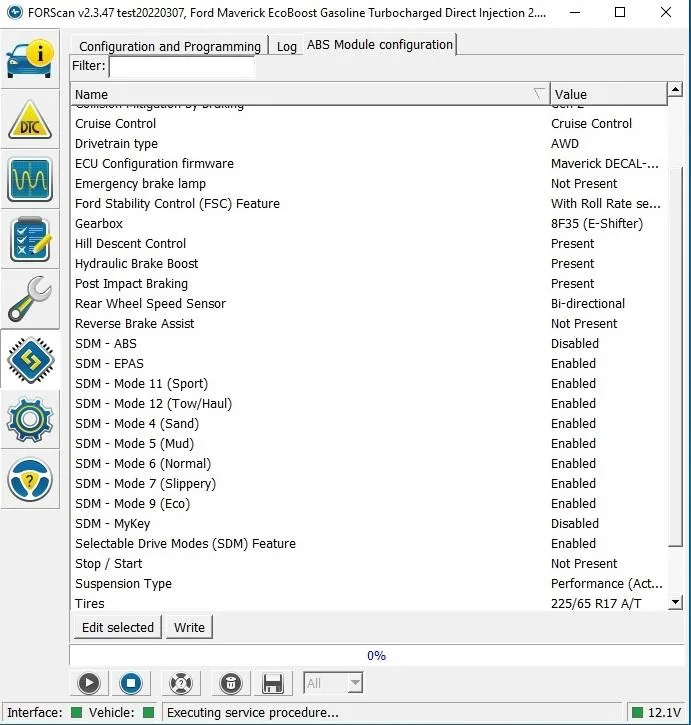
Task: Select the Reverse Brake Assist row
Action: 369,323
